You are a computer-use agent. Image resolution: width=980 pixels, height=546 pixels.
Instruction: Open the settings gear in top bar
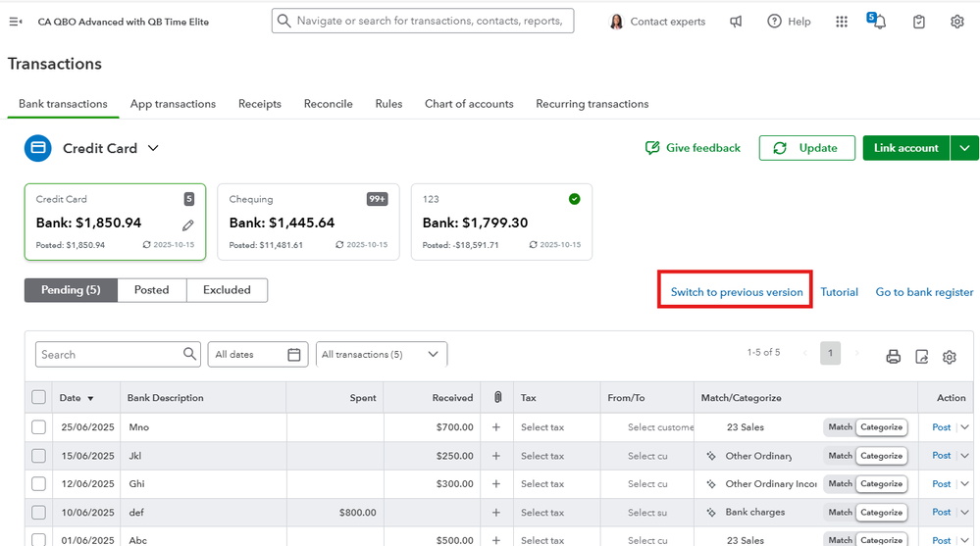click(956, 22)
